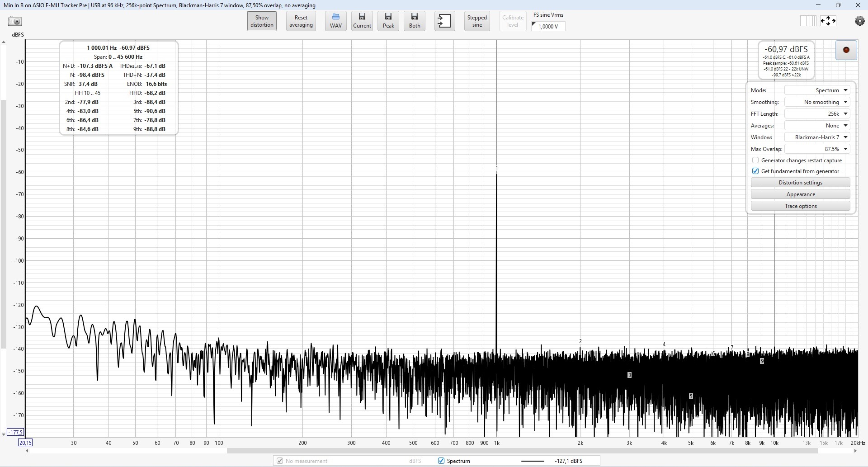Viewport: 868px width, 467px height.
Task: Click harmonic marker 3 on graph
Action: (x=629, y=375)
